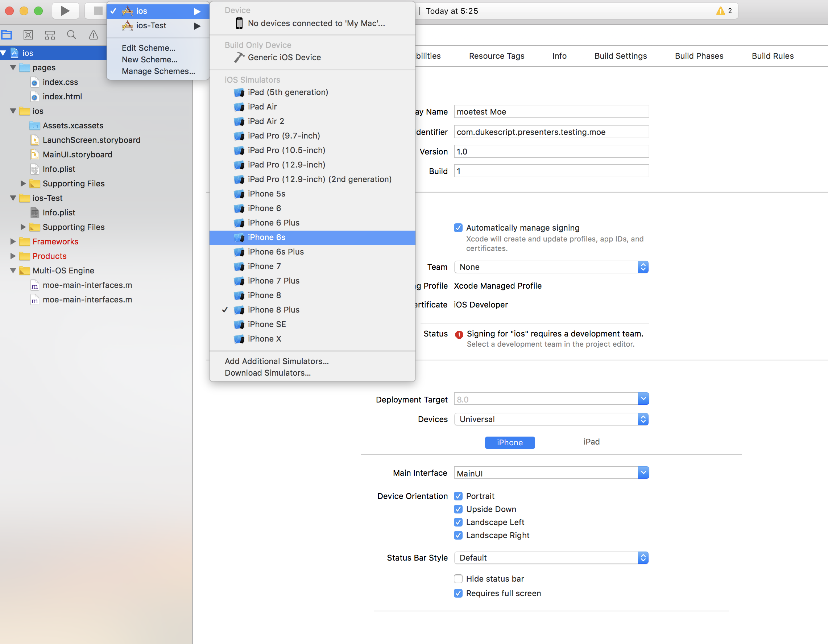The height and width of the screenshot is (644, 828).
Task: Open the Team dropdown
Action: coord(551,267)
